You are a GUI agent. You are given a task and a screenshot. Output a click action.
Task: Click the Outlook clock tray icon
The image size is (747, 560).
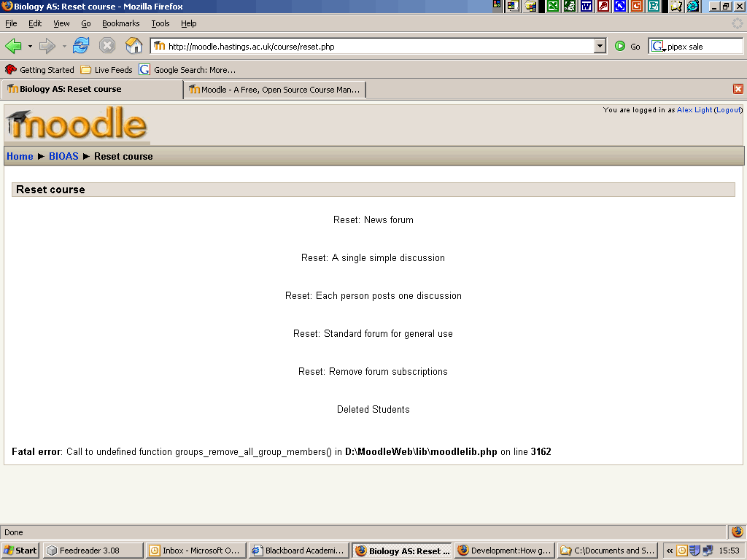[682, 551]
